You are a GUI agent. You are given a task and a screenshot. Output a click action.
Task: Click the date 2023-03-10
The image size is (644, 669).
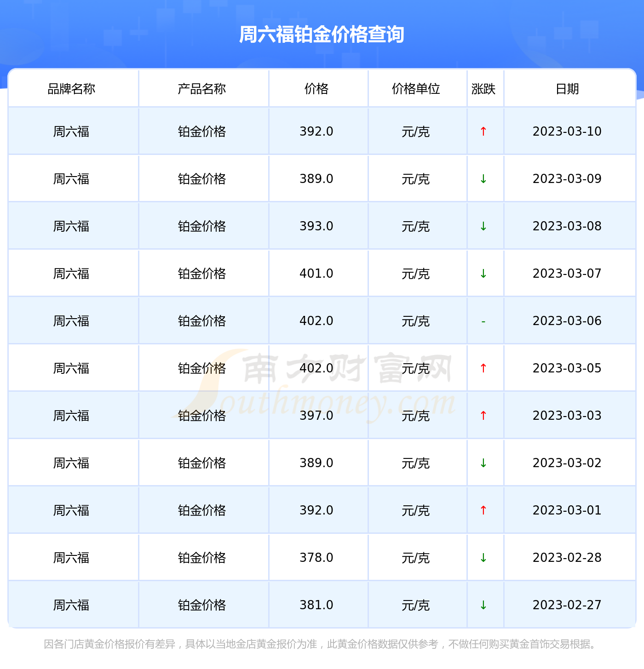click(x=567, y=132)
